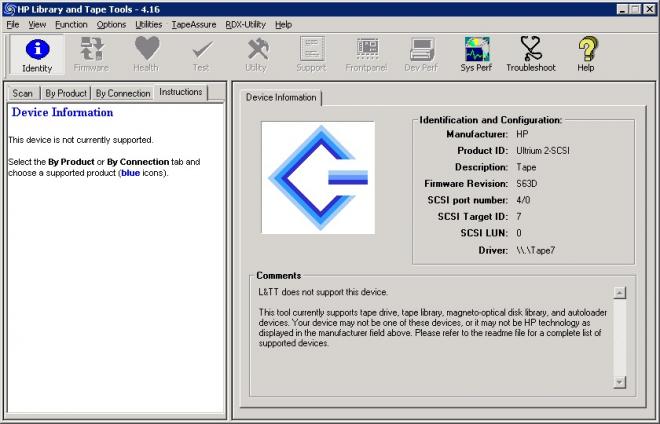Select the Device Information tab
This screenshot has width=660, height=424.
(x=281, y=98)
